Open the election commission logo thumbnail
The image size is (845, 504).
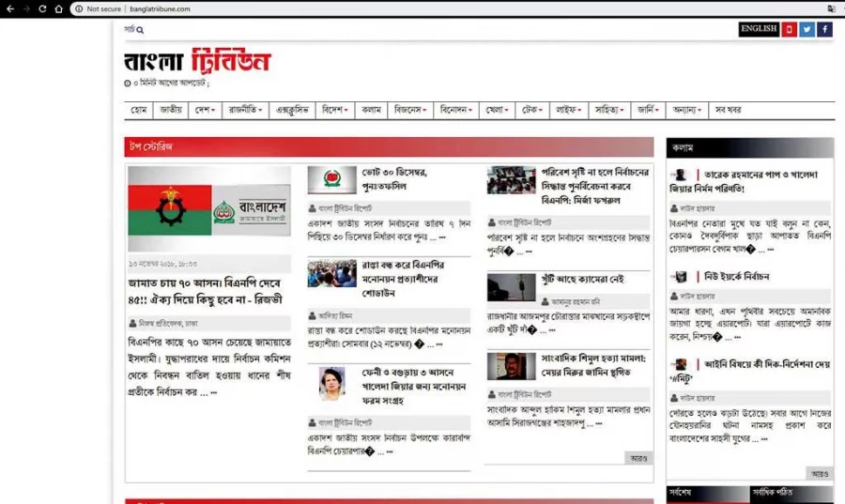(x=332, y=180)
